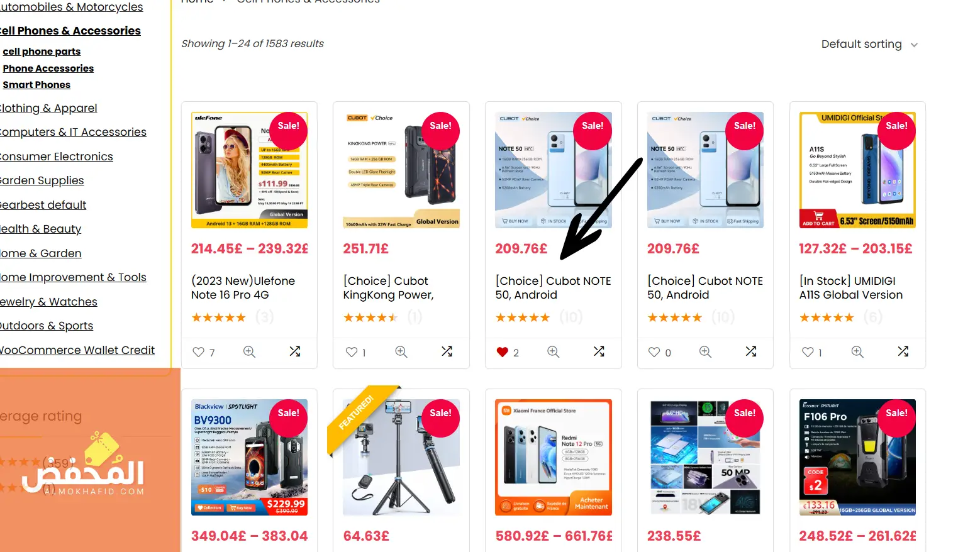Click the five-star rating of Ulefone Note 16
This screenshot has height=552, width=980.
(218, 317)
